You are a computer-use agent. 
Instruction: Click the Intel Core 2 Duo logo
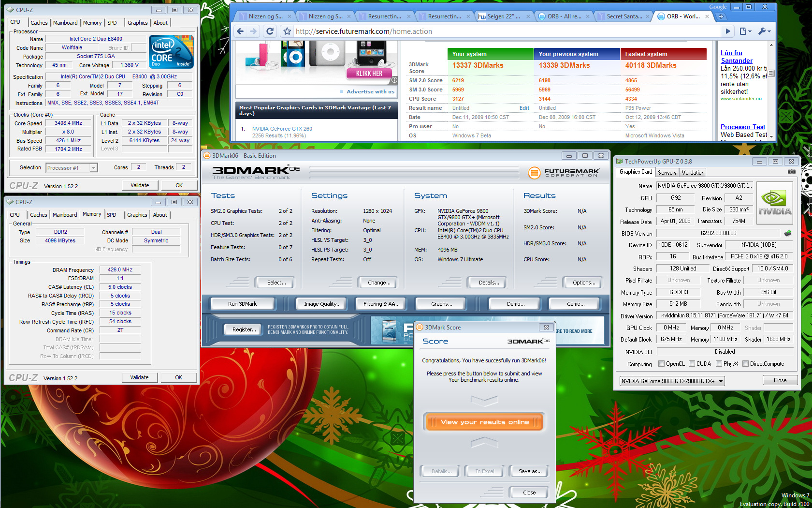[x=171, y=51]
